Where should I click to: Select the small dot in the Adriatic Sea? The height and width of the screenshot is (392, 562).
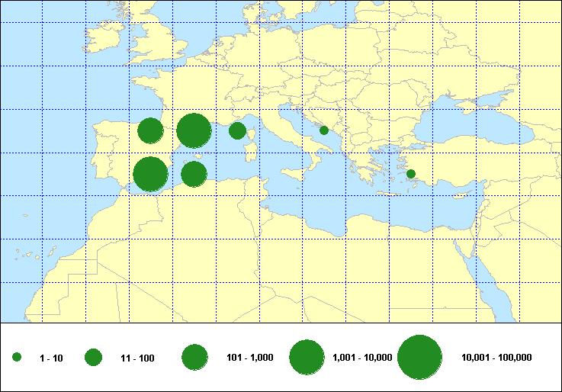point(324,130)
